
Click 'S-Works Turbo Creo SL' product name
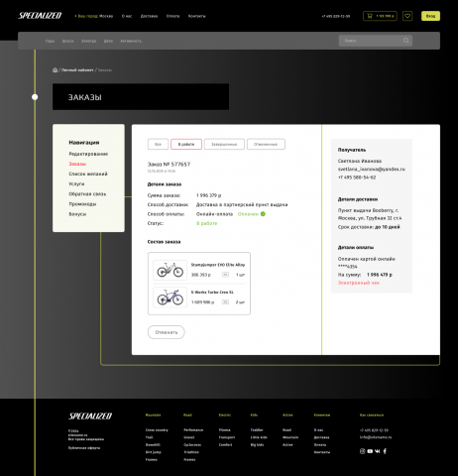point(212,293)
